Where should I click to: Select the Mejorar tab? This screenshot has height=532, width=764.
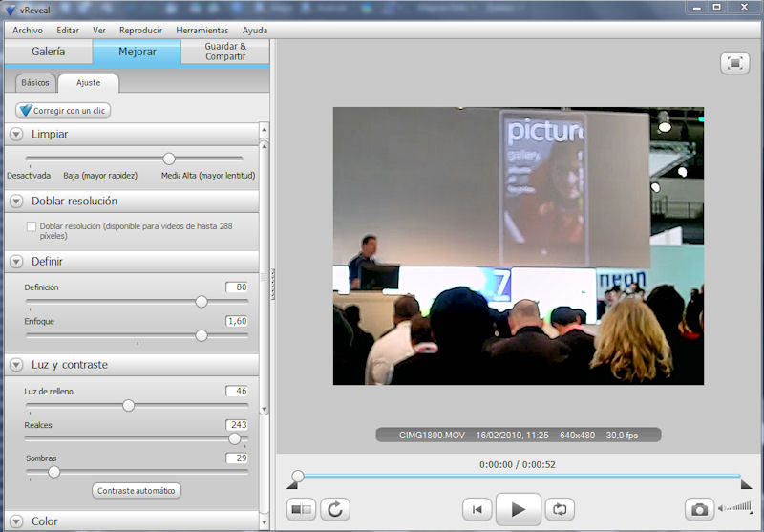(137, 52)
